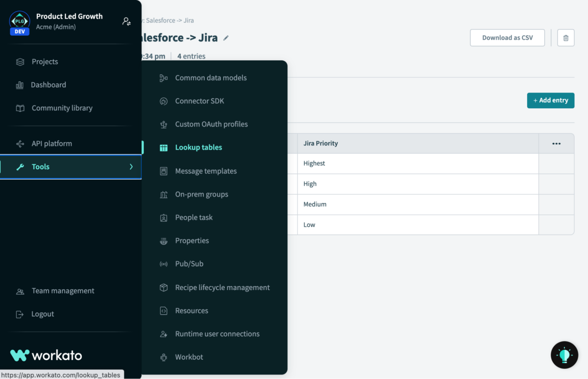The width and height of the screenshot is (588, 379).
Task: Open the Jira Priority column options menu
Action: tap(556, 143)
